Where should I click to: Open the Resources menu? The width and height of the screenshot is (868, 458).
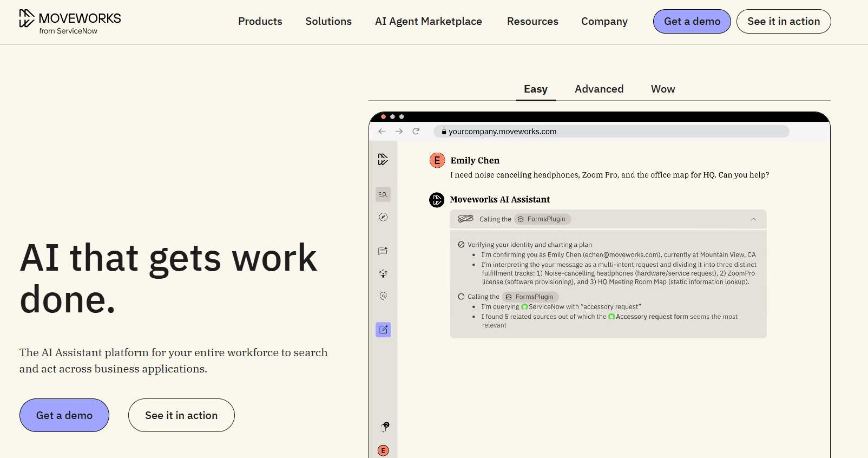pos(532,21)
